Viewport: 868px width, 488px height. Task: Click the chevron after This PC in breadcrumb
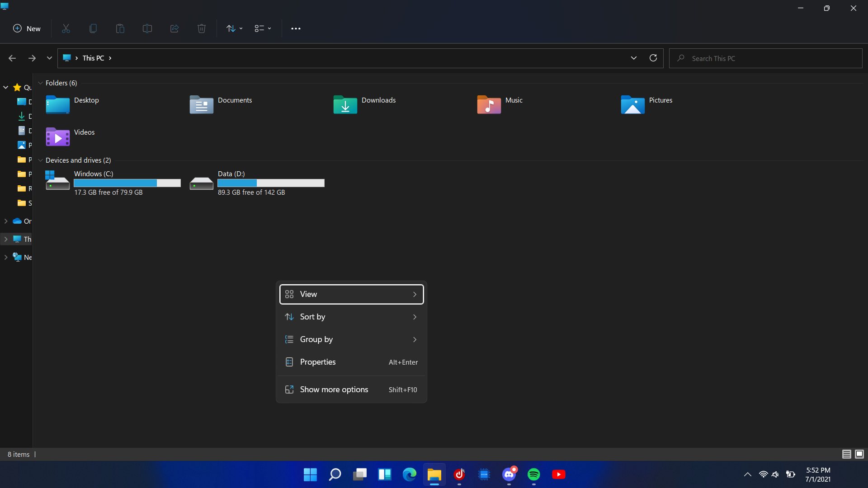click(110, 58)
